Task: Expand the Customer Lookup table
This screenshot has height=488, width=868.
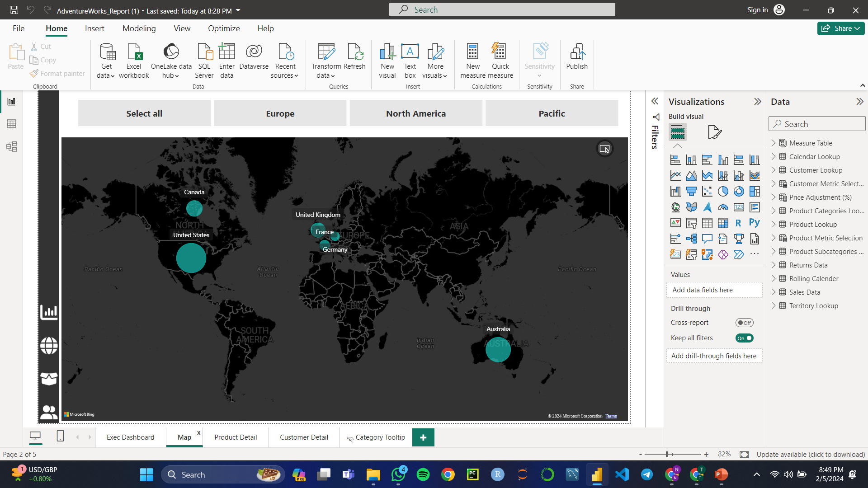Action: (x=774, y=170)
